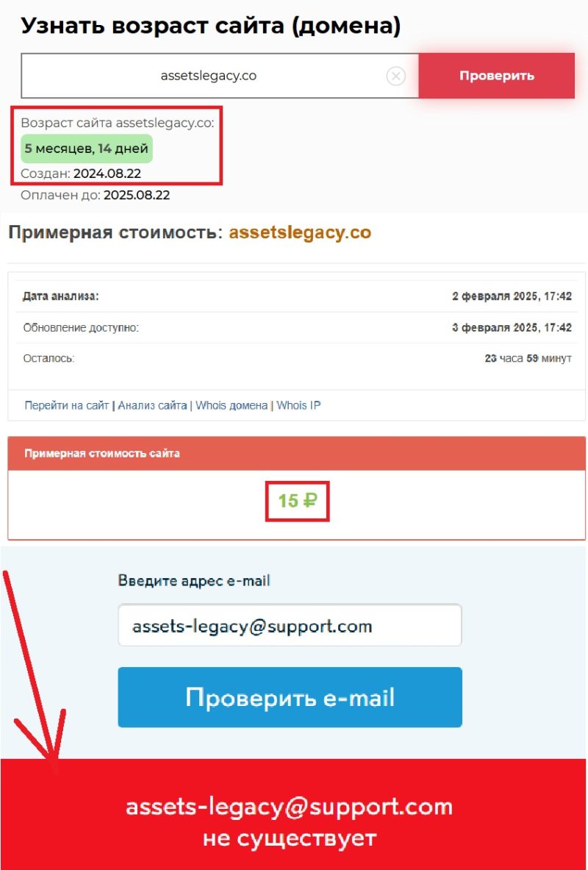Select the Осталось time remaining row
The image size is (588, 870).
(297, 358)
